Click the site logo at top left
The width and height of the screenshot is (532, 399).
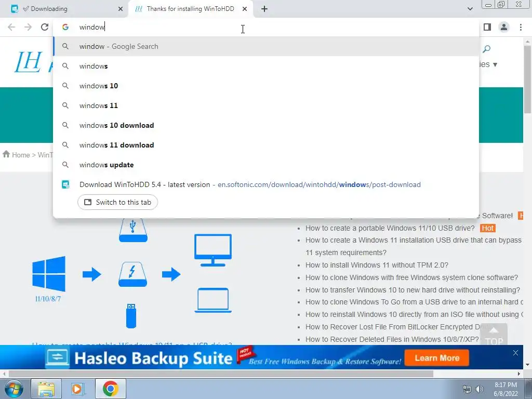(x=29, y=62)
